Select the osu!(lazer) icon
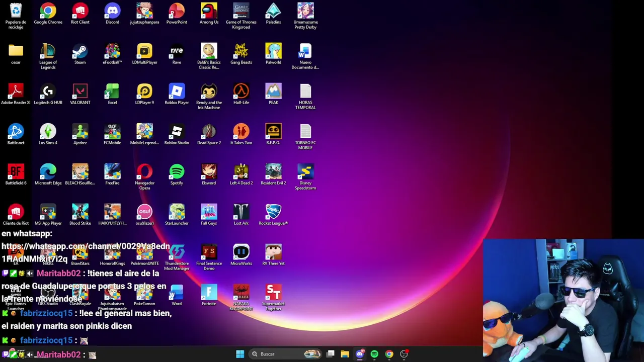Image resolution: width=644 pixels, height=362 pixels. click(x=144, y=215)
